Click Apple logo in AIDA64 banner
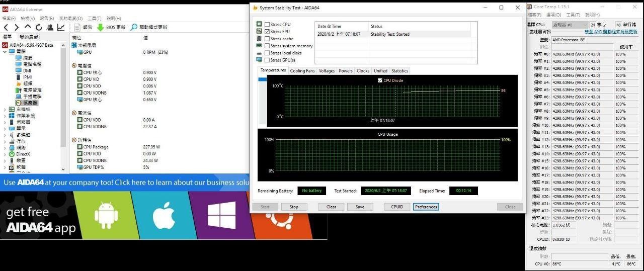Screen dimensions: 644x271 pyautogui.click(x=164, y=215)
